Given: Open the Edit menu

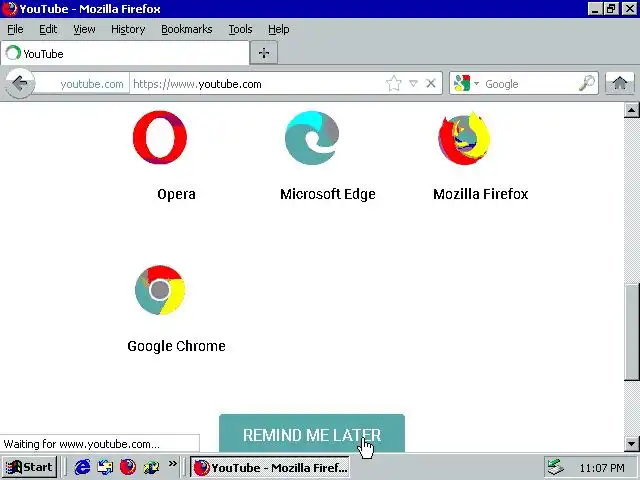Looking at the screenshot, I should pos(48,29).
